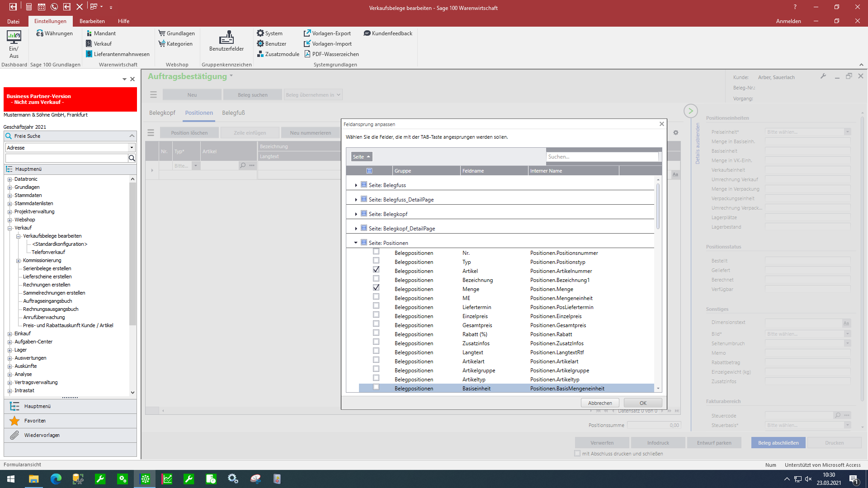This screenshot has height=488, width=868.
Task: Open the Währungen currency settings
Action: click(54, 33)
